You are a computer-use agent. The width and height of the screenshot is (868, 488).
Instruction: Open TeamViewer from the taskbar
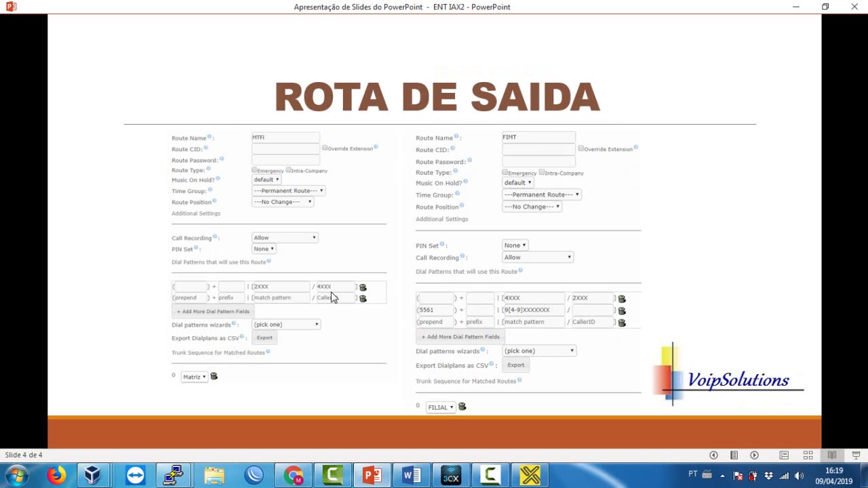(x=135, y=476)
